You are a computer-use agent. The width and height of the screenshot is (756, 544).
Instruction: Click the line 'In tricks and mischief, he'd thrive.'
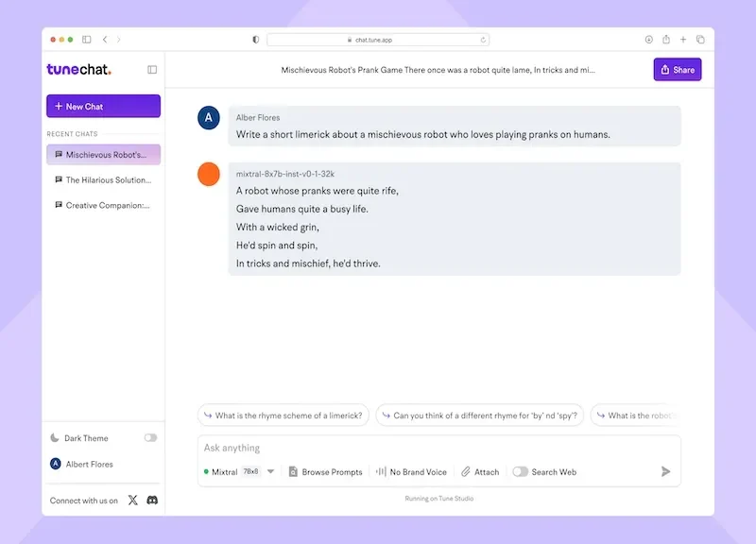308,263
